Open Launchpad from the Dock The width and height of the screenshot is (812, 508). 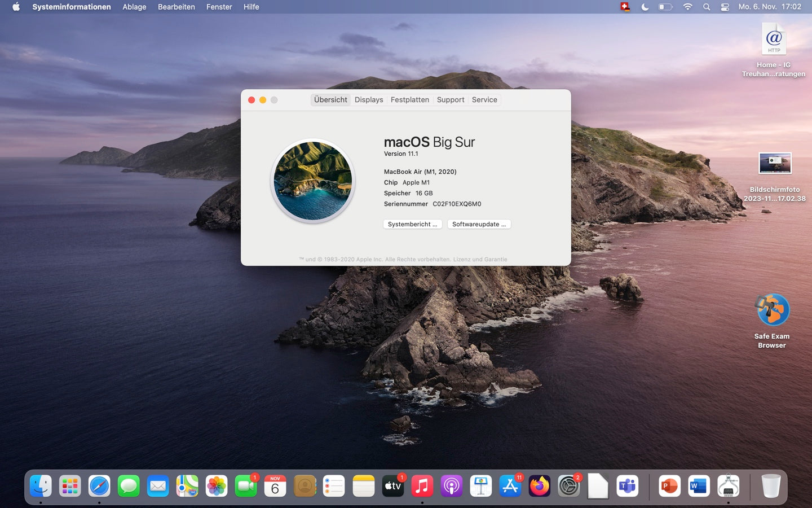(70, 486)
